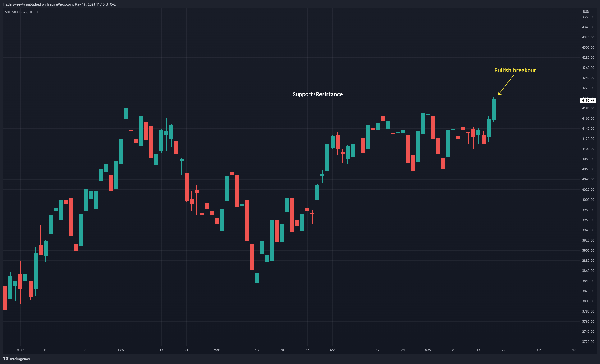This screenshot has height=364, width=600.
Task: Click the 3900.00 price axis label
Action: (588, 251)
